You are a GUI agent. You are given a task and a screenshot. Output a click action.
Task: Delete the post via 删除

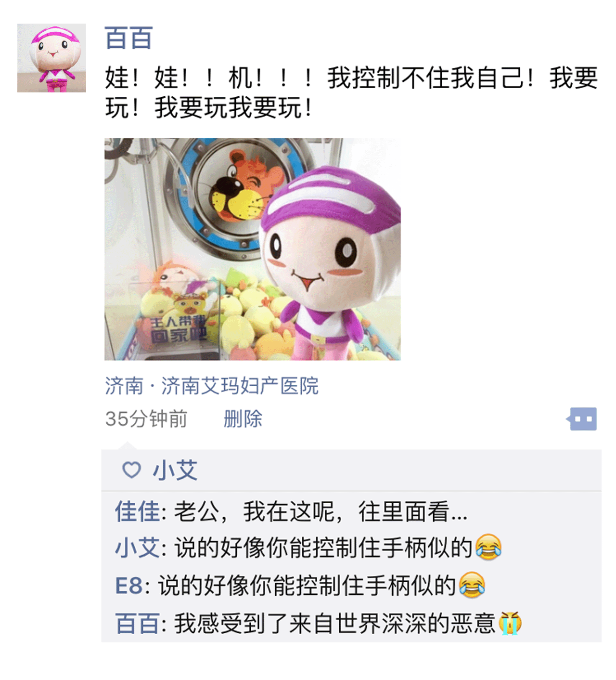[x=243, y=418]
